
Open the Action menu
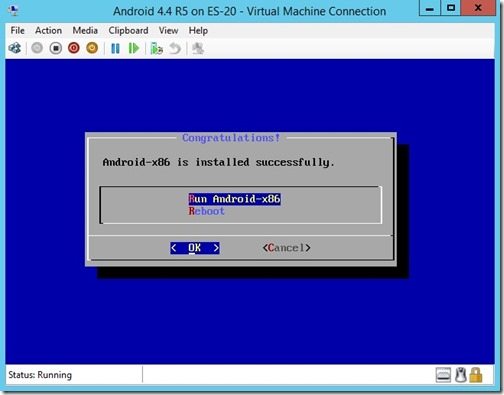pos(48,31)
